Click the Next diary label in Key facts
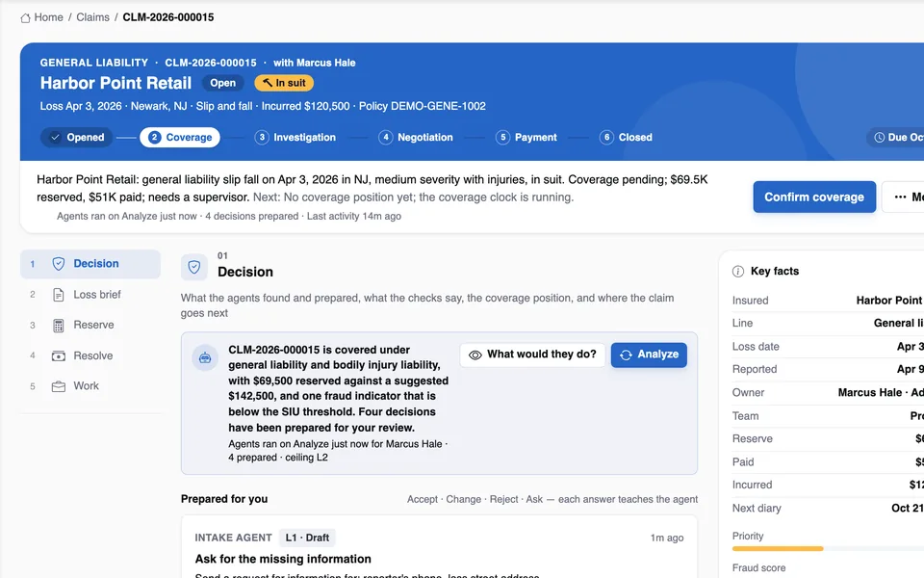924x578 pixels. coord(757,508)
